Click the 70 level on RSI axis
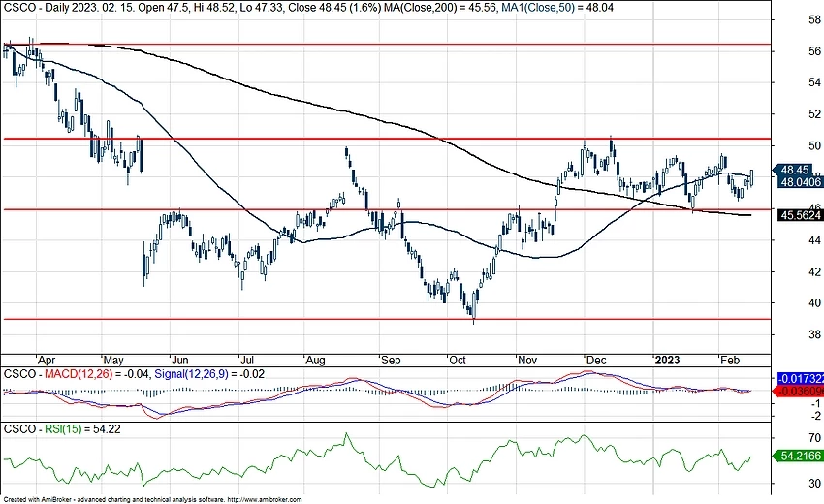 click(x=814, y=438)
